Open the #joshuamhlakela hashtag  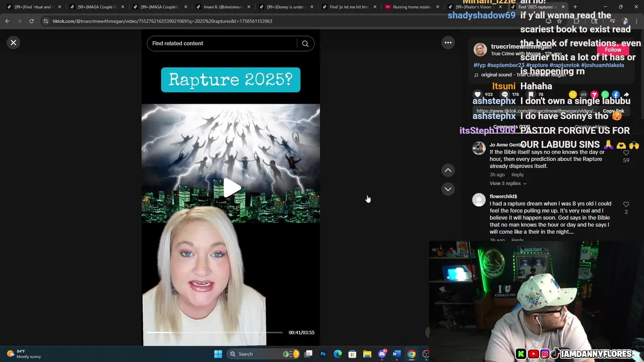pos(602,65)
